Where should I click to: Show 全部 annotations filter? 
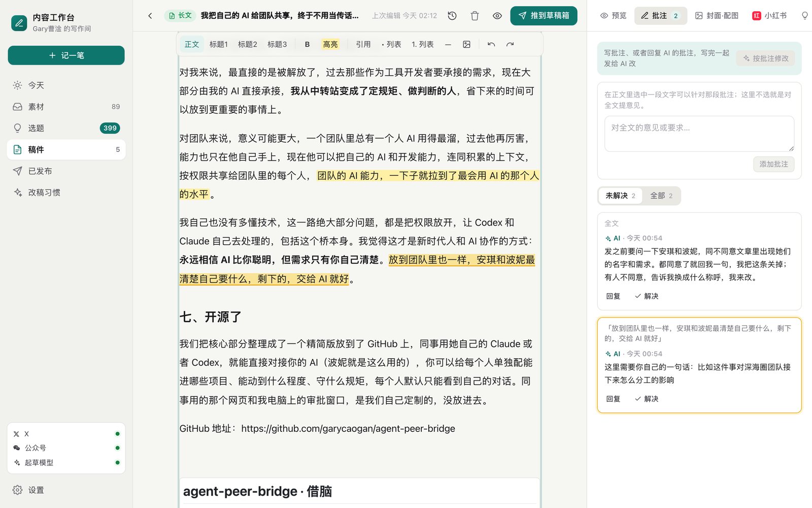pos(661,196)
